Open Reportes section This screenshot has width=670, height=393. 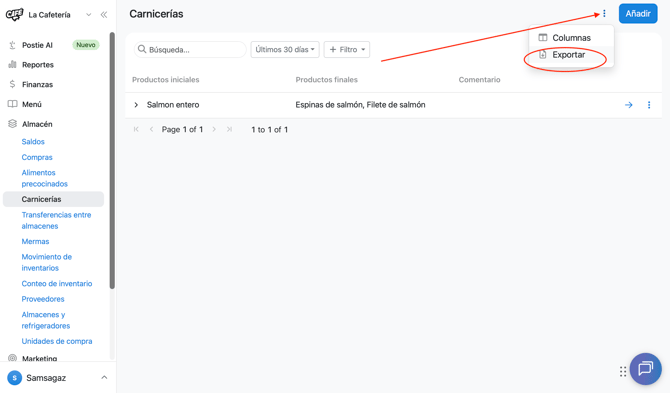tap(38, 65)
